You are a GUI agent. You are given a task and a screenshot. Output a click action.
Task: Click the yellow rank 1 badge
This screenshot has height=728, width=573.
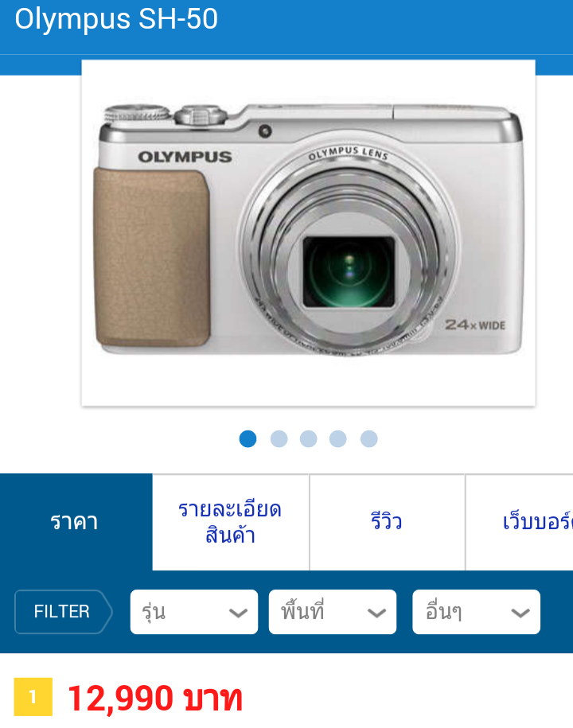(33, 696)
